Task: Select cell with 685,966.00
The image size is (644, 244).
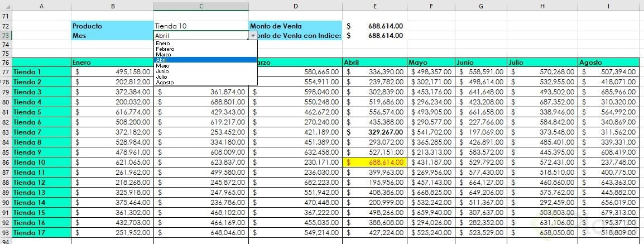Action: [609, 92]
